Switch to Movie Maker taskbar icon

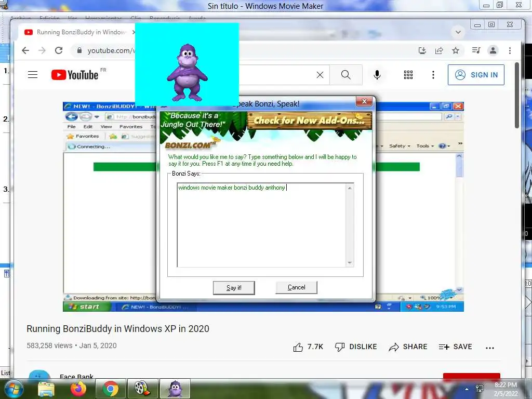tap(142, 389)
